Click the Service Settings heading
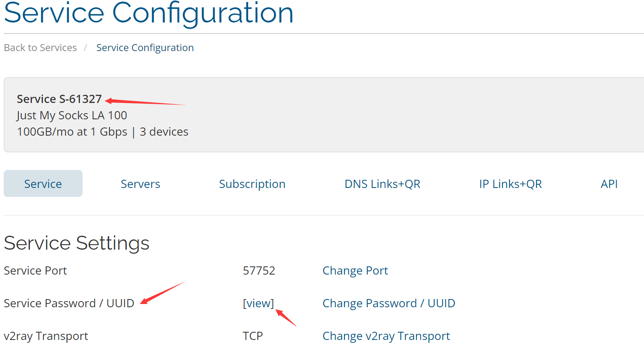The image size is (644, 362). click(x=76, y=243)
